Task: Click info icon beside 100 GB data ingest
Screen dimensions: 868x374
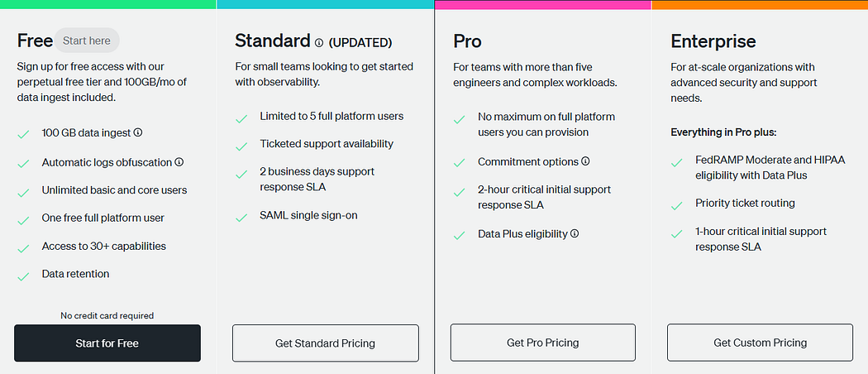Action: pyautogui.click(x=138, y=132)
